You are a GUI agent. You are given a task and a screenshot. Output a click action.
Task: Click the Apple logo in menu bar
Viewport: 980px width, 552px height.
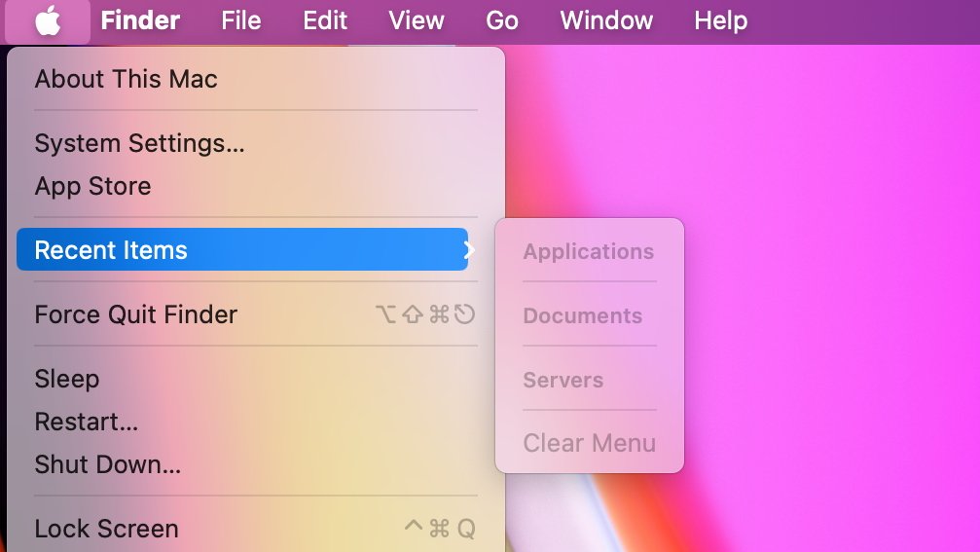[48, 20]
